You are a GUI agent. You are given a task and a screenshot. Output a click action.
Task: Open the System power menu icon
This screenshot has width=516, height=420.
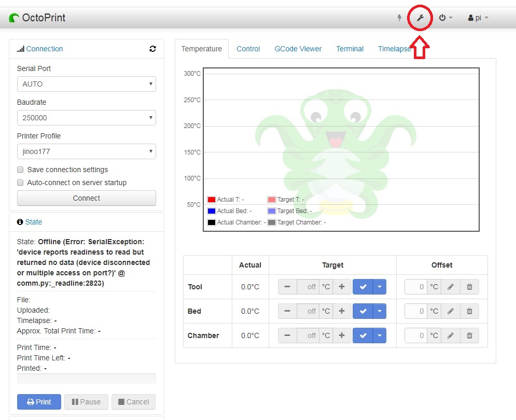click(442, 18)
